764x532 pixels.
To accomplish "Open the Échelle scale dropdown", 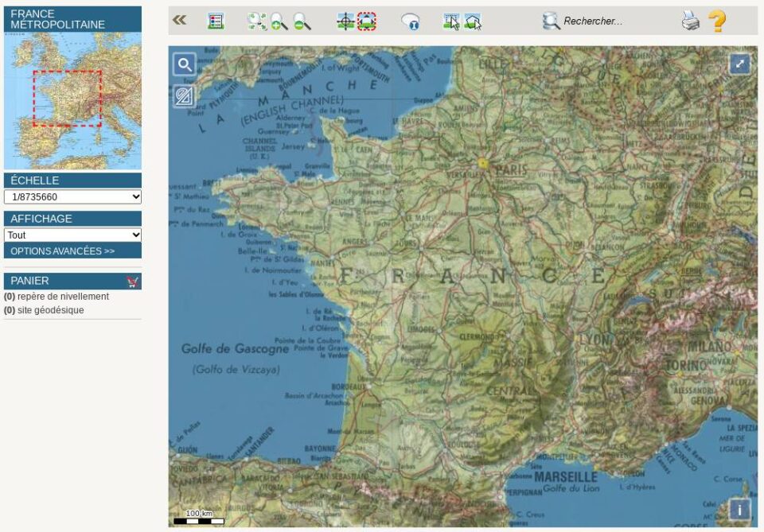I will [72, 197].
